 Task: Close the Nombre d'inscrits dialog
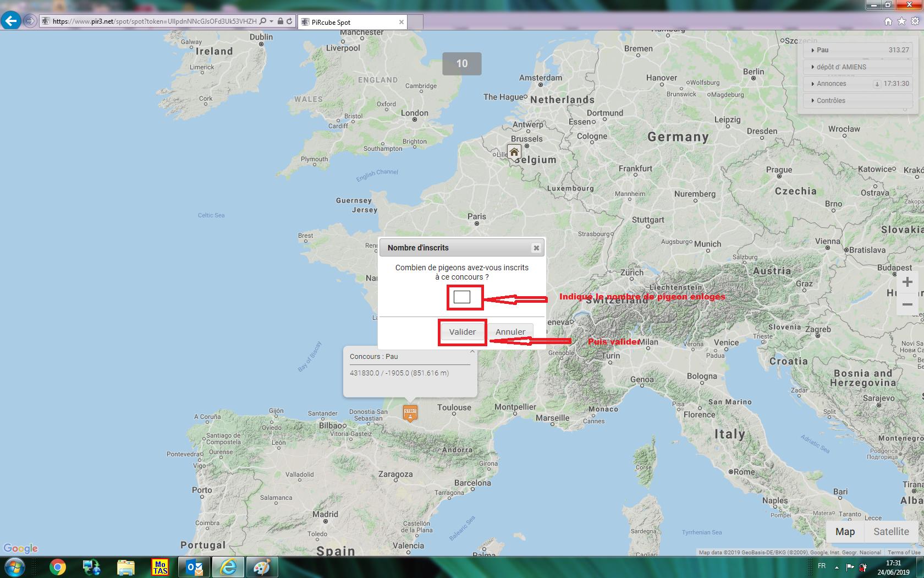click(x=536, y=248)
